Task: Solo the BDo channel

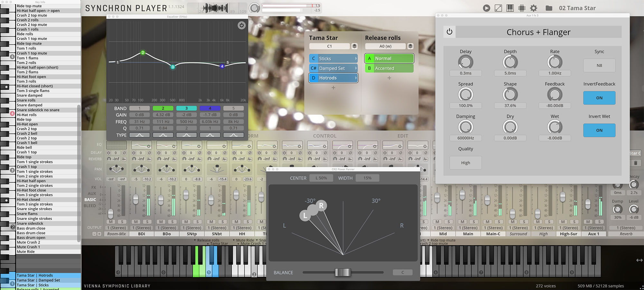Action: click(172, 222)
